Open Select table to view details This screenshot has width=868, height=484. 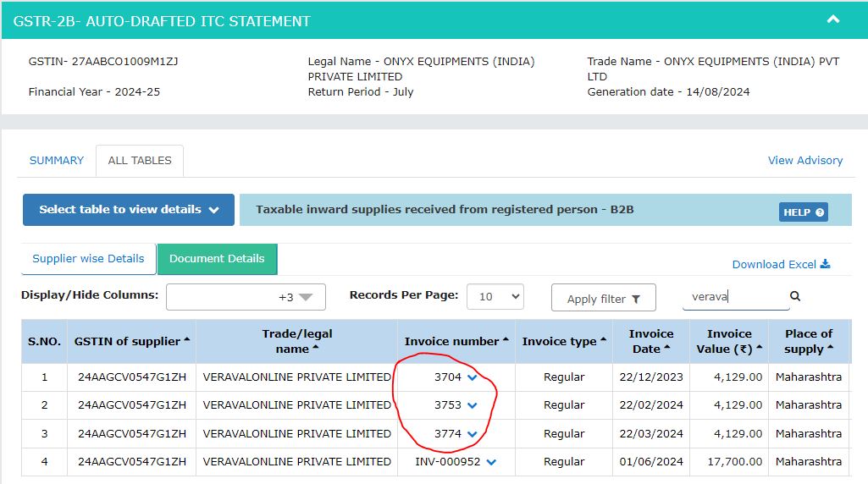(129, 210)
